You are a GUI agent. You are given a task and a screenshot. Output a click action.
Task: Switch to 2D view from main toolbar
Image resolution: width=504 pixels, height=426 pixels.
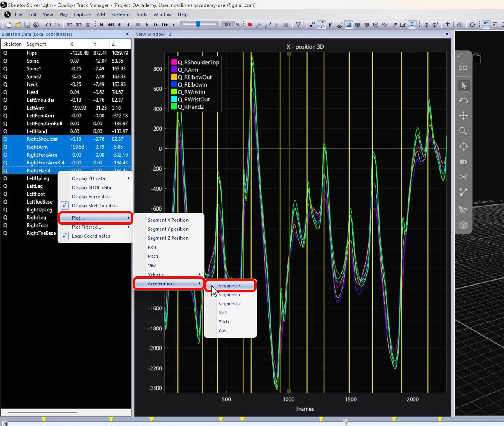[x=70, y=25]
